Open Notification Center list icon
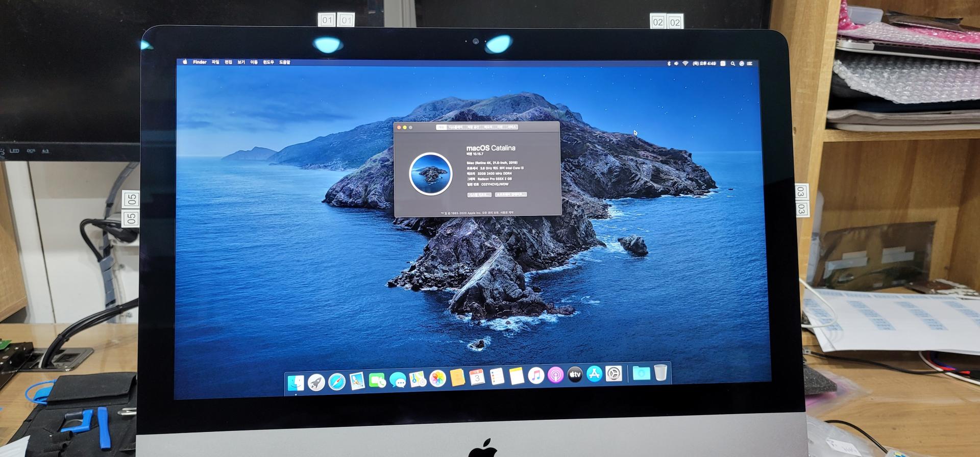The image size is (980, 457). (x=749, y=64)
